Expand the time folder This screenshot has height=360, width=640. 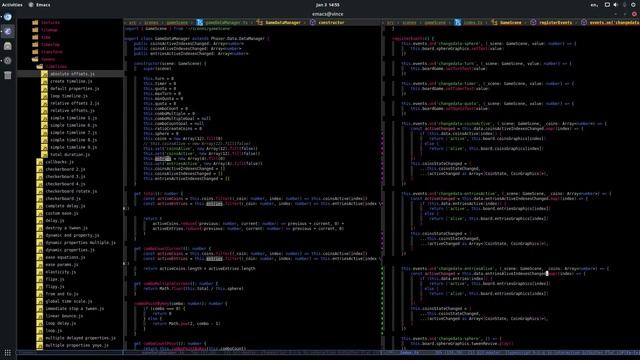click(x=35, y=37)
